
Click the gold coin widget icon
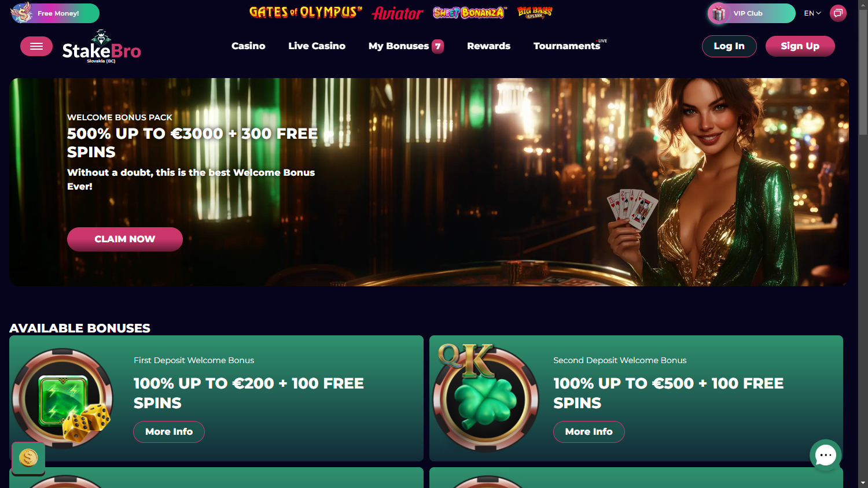coord(28,459)
